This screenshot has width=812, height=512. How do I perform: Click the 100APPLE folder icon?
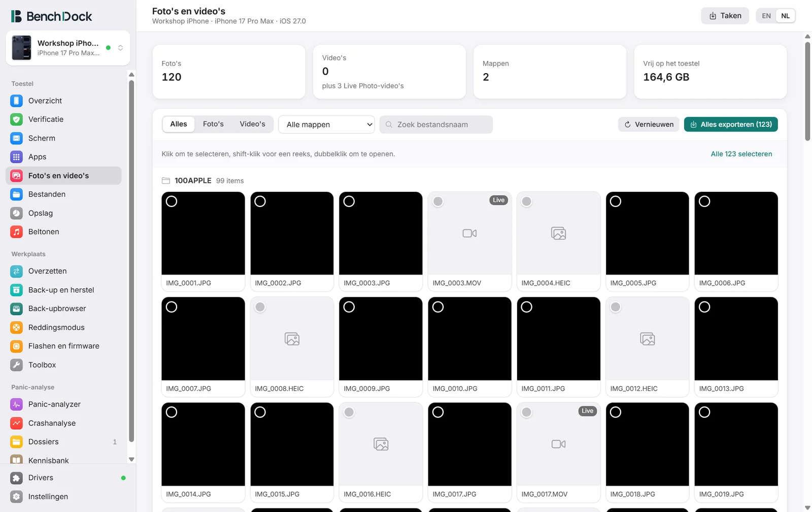165,181
